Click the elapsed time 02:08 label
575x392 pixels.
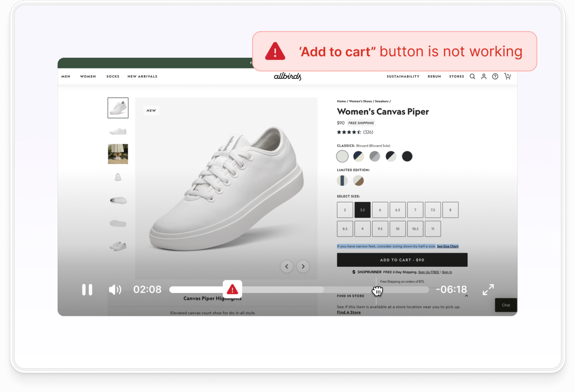click(147, 289)
